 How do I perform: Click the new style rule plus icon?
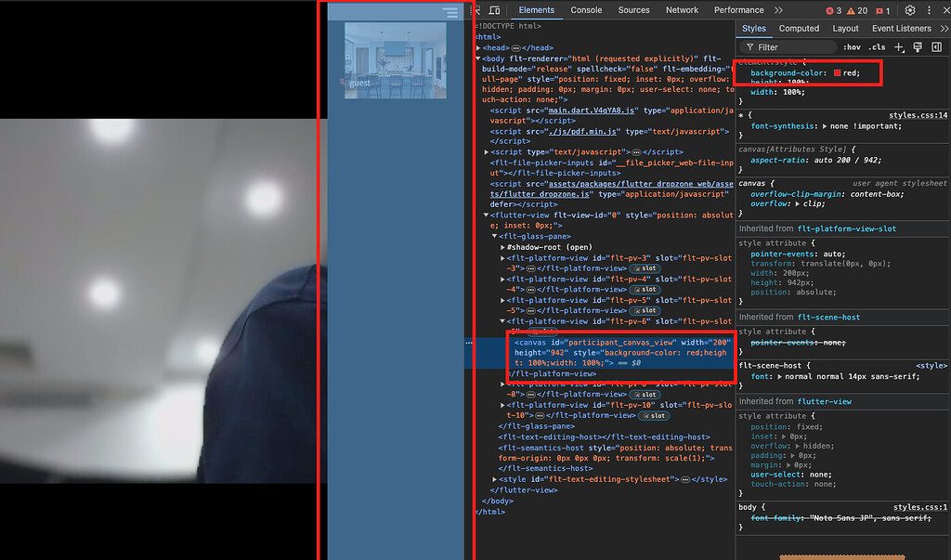point(898,46)
